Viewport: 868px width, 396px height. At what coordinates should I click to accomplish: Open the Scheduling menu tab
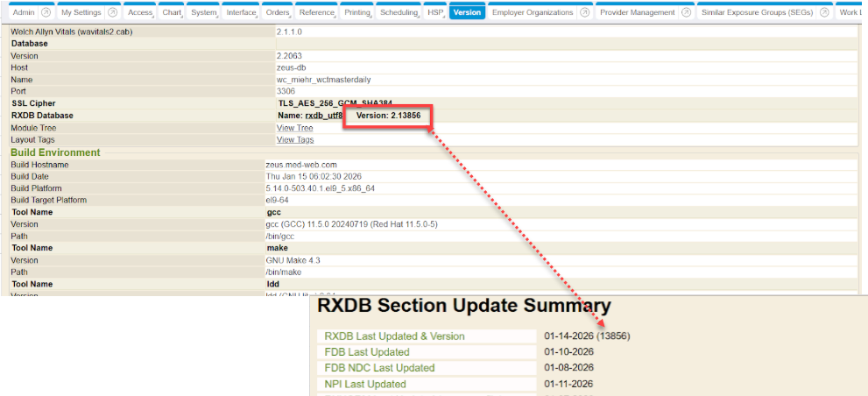(399, 12)
